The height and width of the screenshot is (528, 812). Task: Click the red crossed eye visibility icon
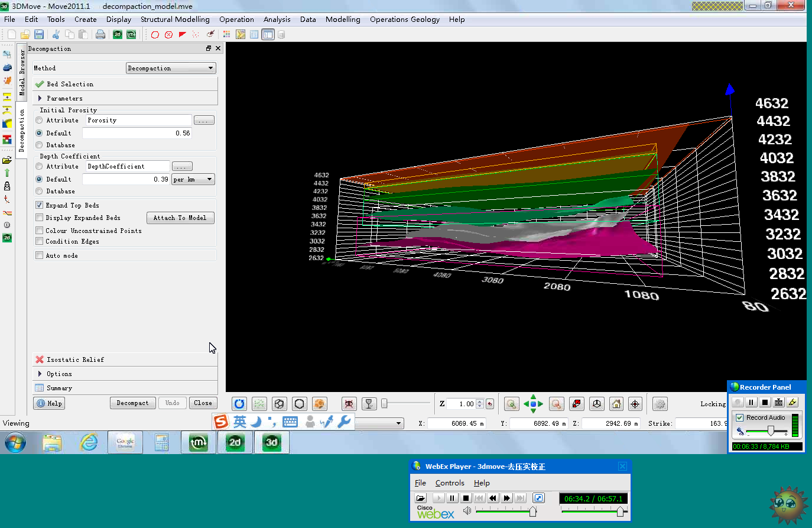tap(349, 404)
